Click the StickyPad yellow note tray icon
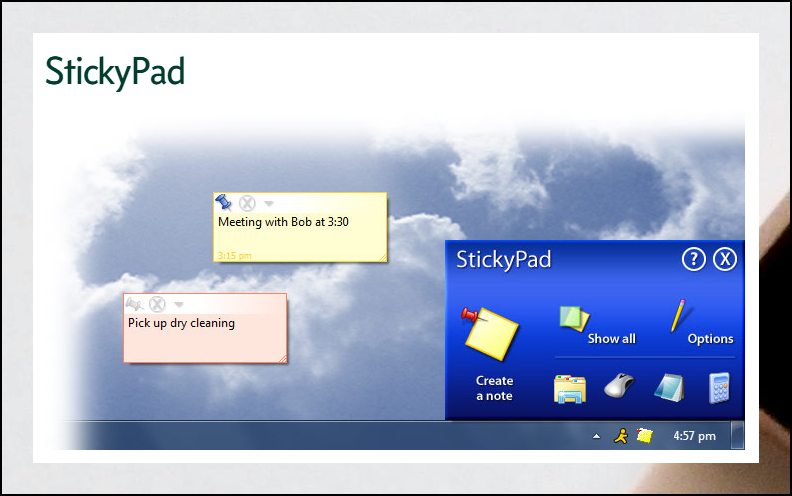This screenshot has width=792, height=496. (x=645, y=435)
